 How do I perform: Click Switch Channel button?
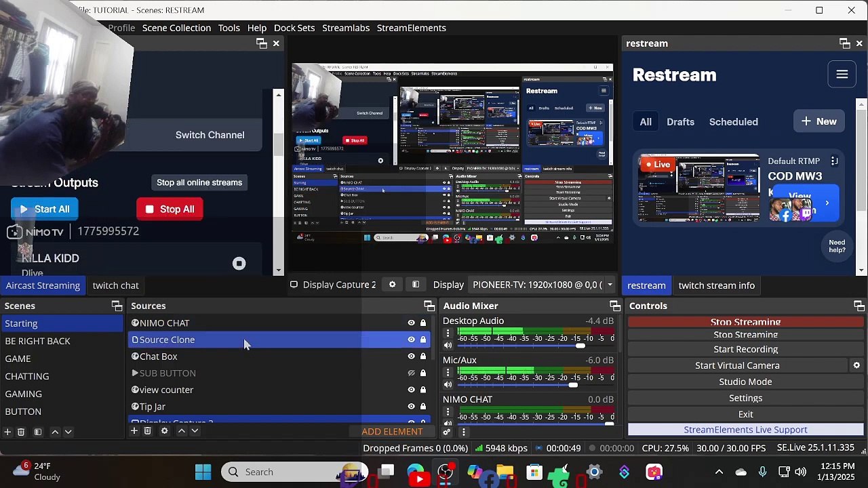(x=210, y=135)
